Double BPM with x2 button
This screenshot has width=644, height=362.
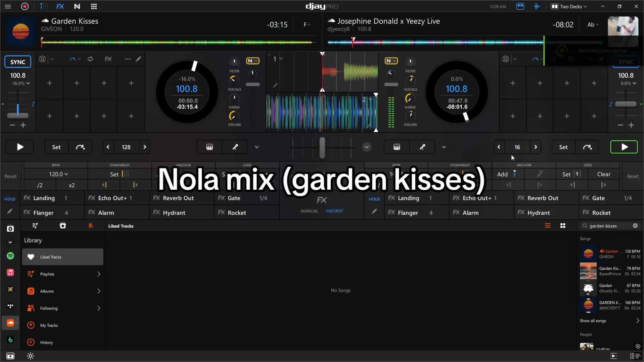pos(72,185)
